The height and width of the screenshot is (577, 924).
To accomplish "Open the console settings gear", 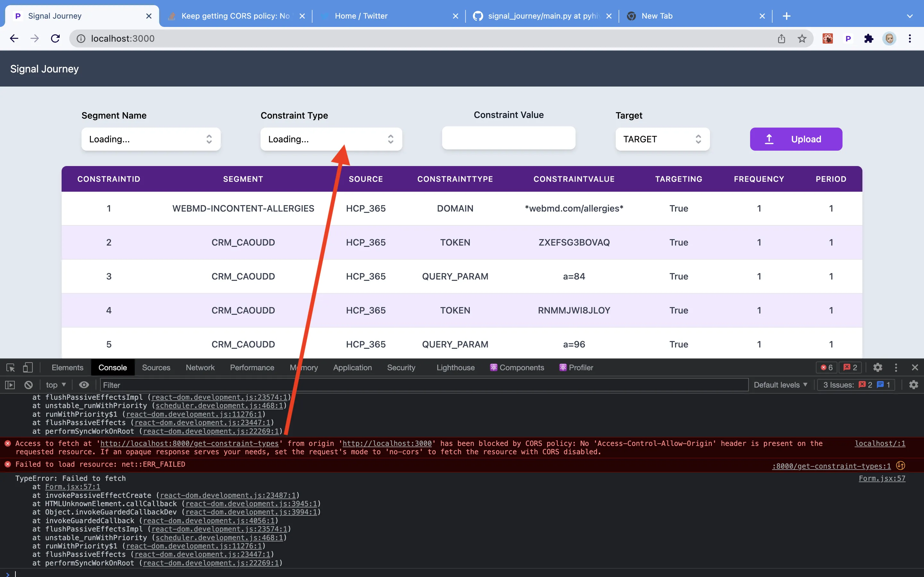I will (913, 385).
